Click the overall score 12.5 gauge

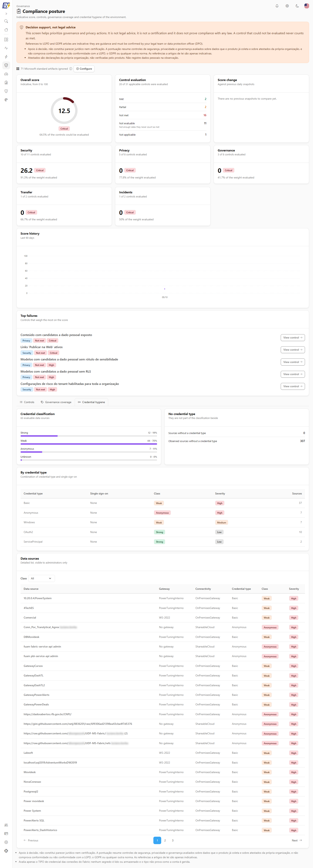pos(64,111)
